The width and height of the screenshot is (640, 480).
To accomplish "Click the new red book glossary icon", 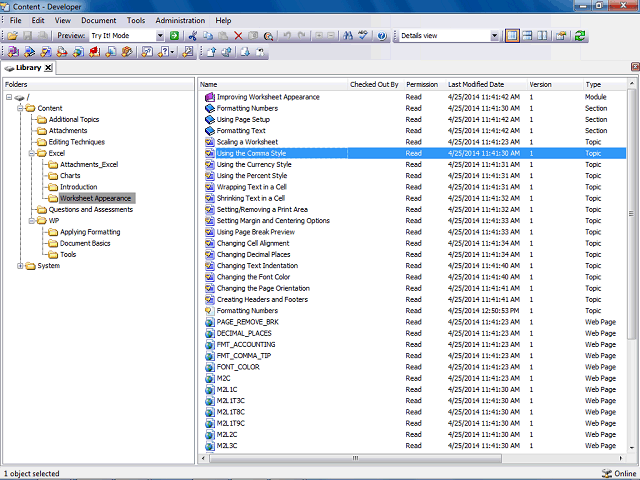I will click(x=95, y=52).
